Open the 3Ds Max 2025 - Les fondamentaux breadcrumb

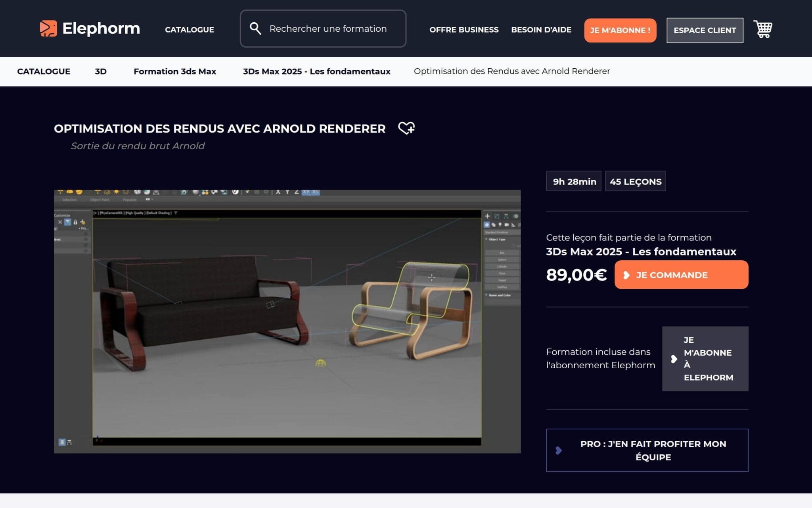pos(316,71)
